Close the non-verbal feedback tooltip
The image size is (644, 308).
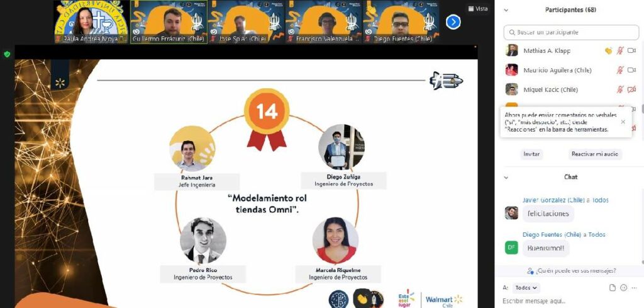point(623,122)
